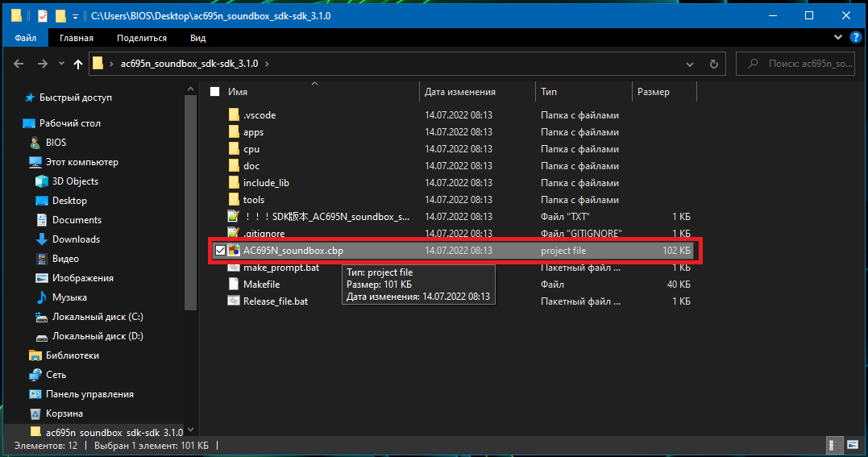
Task: Select Рабочий стол in navigation pane
Action: 70,123
